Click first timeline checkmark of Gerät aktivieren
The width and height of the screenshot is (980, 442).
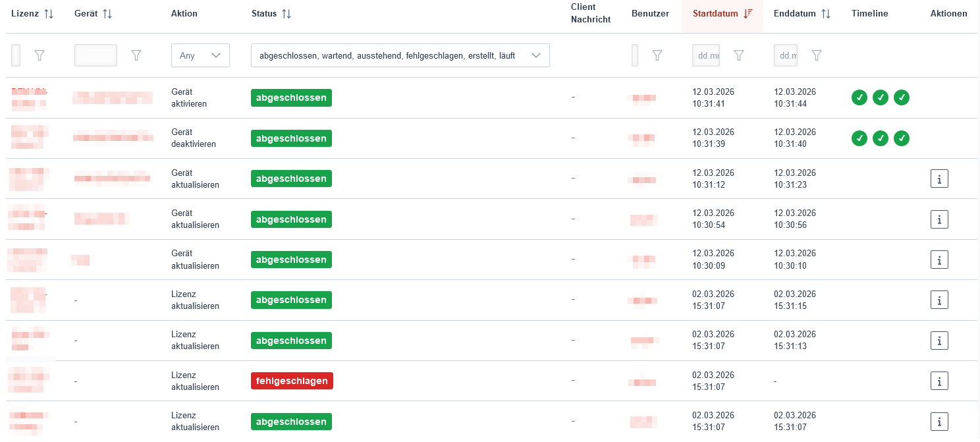pos(859,97)
